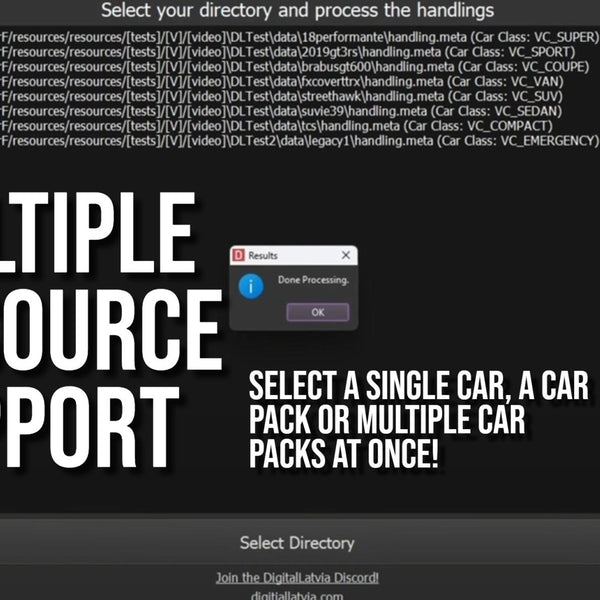Open Join the DigitalLatvia Discord link
This screenshot has height=600, width=600.
(297, 577)
